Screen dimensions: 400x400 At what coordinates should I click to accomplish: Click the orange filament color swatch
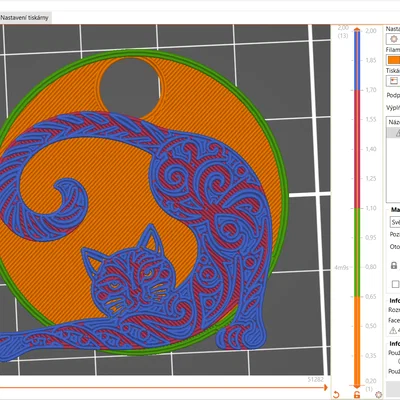(394, 60)
